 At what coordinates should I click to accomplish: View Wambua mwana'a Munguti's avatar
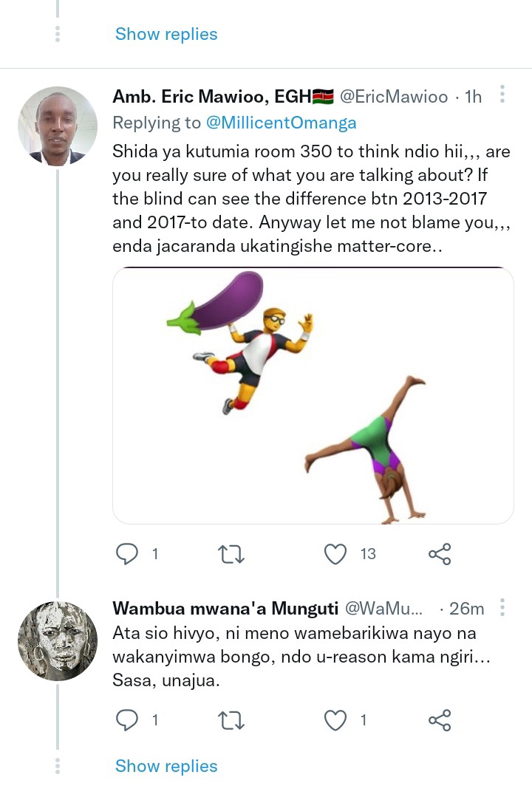click(x=58, y=641)
